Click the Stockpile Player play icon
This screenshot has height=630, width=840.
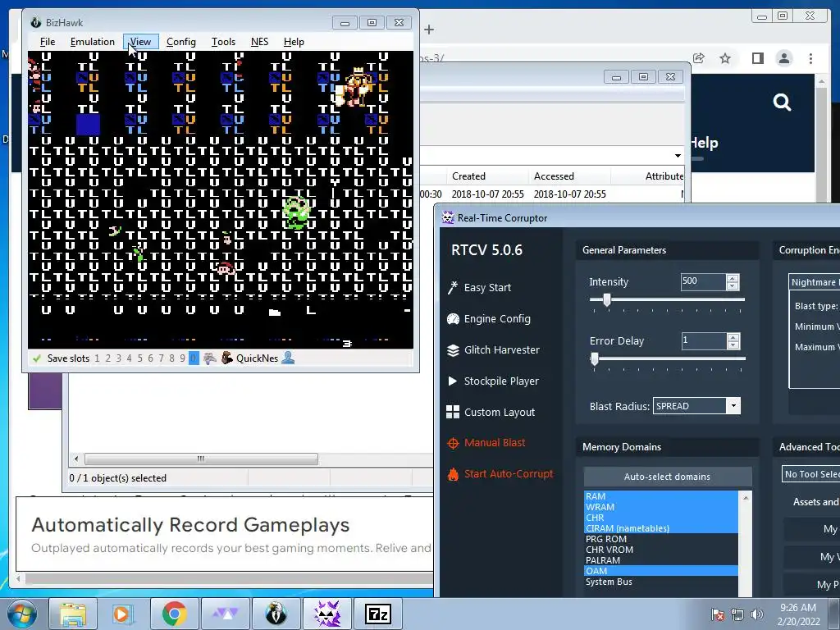(x=452, y=381)
